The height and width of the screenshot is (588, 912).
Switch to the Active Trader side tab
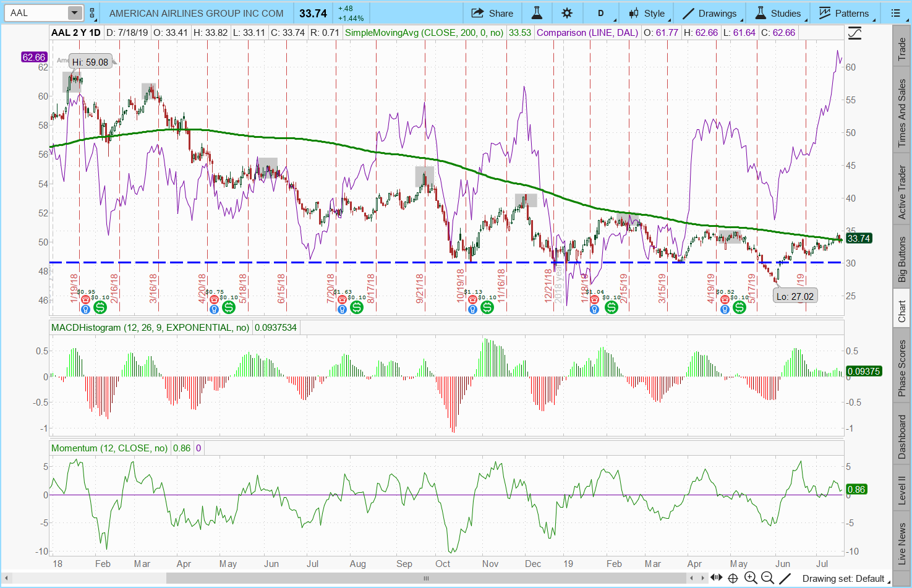(901, 192)
